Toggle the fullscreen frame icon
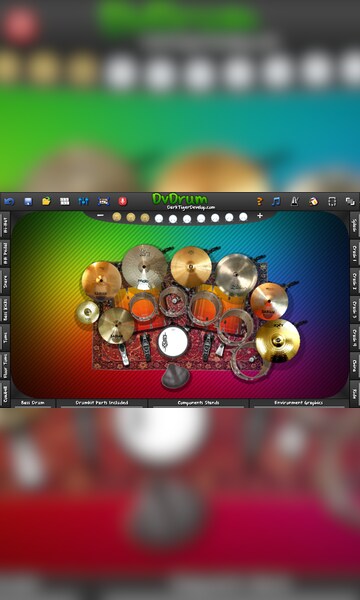360x600 pixels. tap(332, 201)
